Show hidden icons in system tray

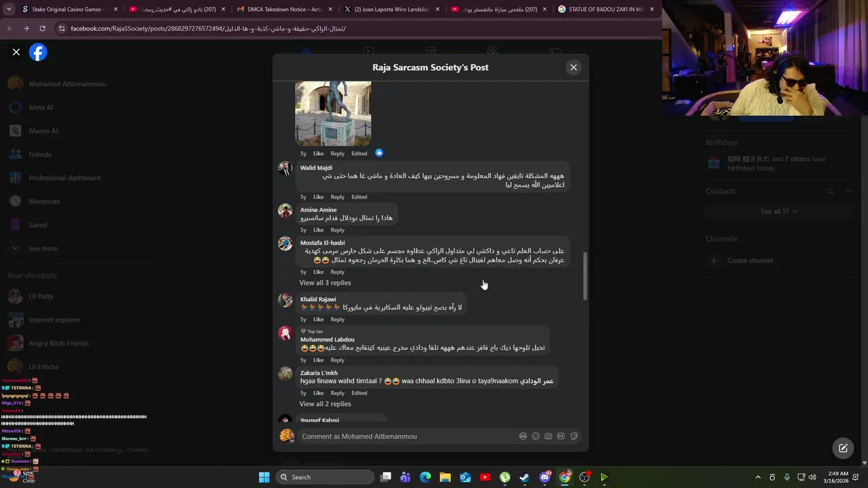point(758,477)
